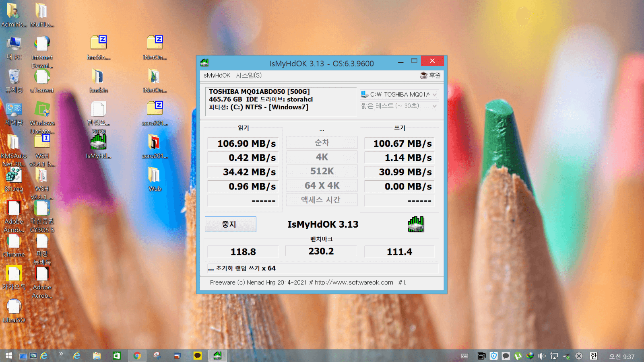Click the TOSHIBA MQ01ABD050 [500G] drive info text
This screenshot has height=362, width=644.
(x=259, y=92)
